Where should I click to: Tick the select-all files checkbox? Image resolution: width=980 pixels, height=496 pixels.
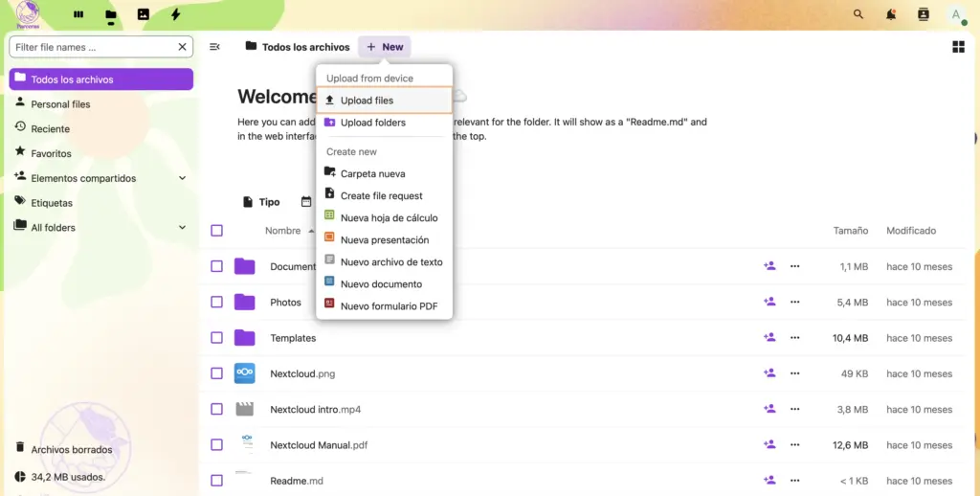pos(216,231)
